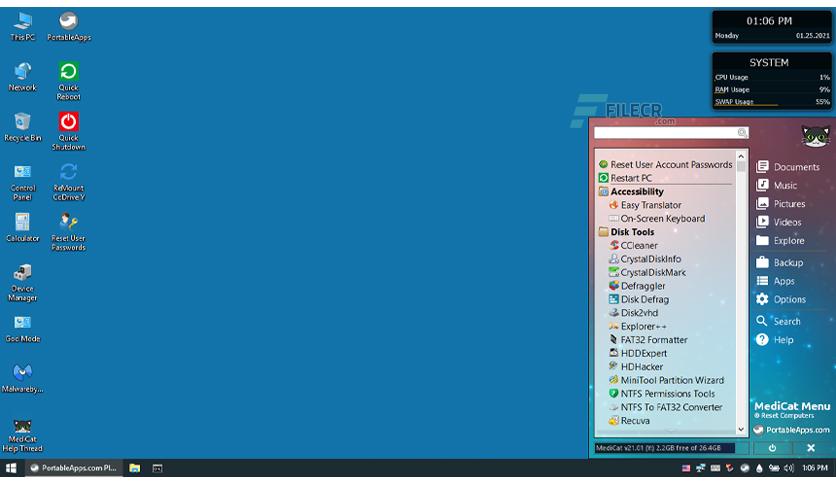Open Device Manager desktop icon

click(22, 283)
